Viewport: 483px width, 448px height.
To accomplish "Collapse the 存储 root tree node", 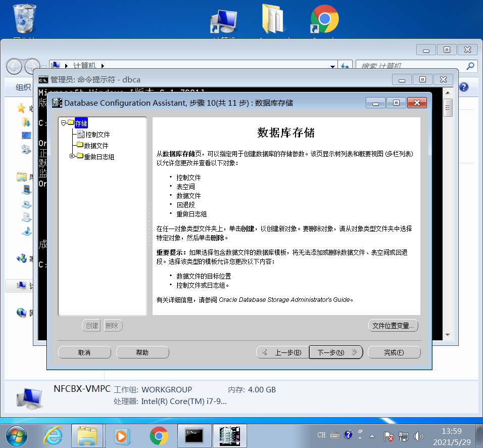I will [63, 123].
